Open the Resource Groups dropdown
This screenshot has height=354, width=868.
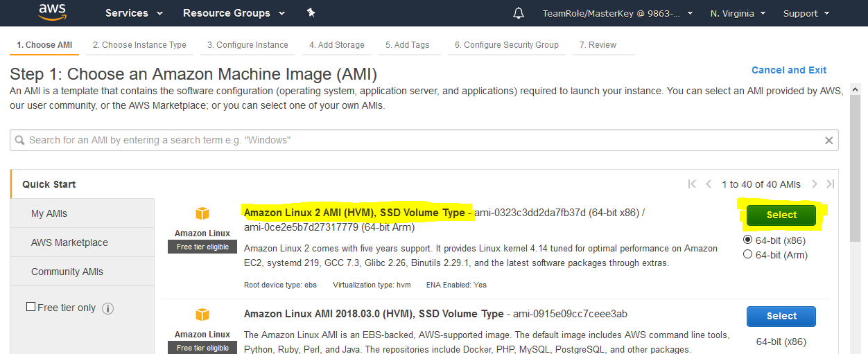click(x=234, y=13)
